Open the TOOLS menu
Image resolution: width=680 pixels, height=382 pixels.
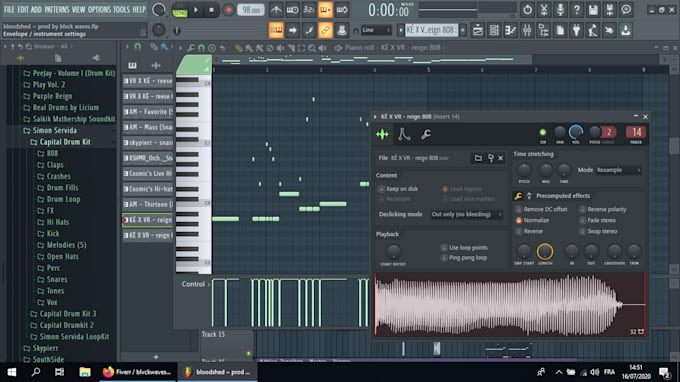point(121,9)
